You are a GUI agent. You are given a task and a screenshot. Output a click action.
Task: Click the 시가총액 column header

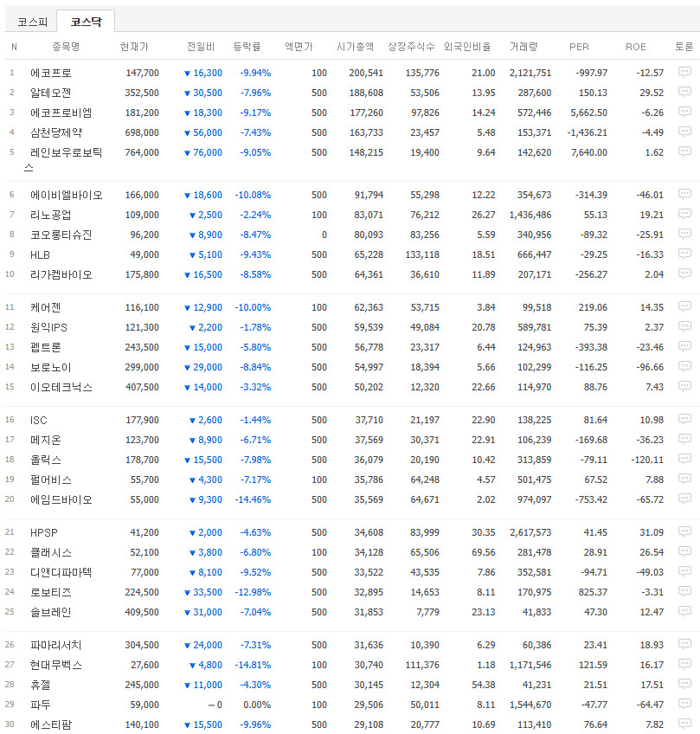coord(355,47)
